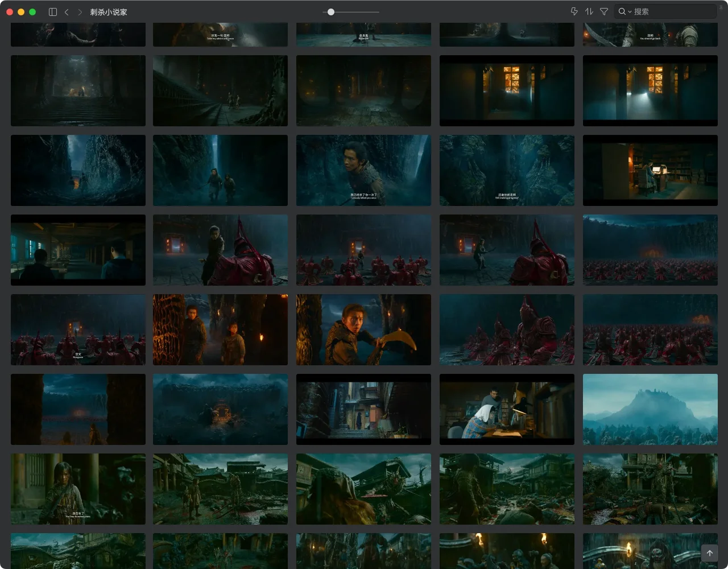Viewport: 728px width, 569px height.
Task: Expand the search magnifier options dropdown
Action: coord(624,11)
